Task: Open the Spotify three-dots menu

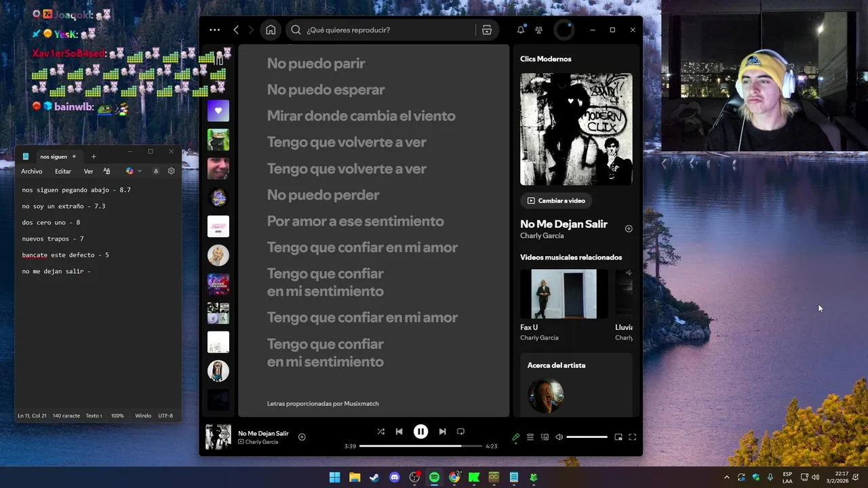Action: [x=215, y=30]
